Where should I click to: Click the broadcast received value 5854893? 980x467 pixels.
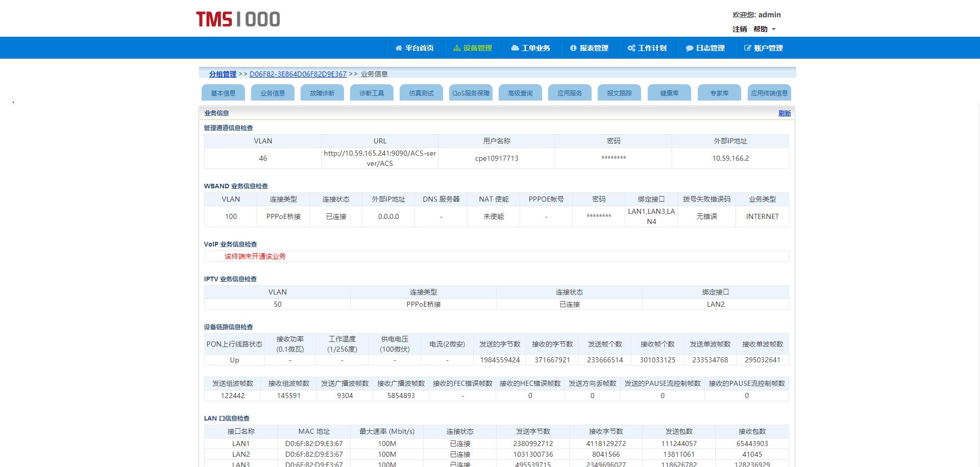[x=401, y=396]
